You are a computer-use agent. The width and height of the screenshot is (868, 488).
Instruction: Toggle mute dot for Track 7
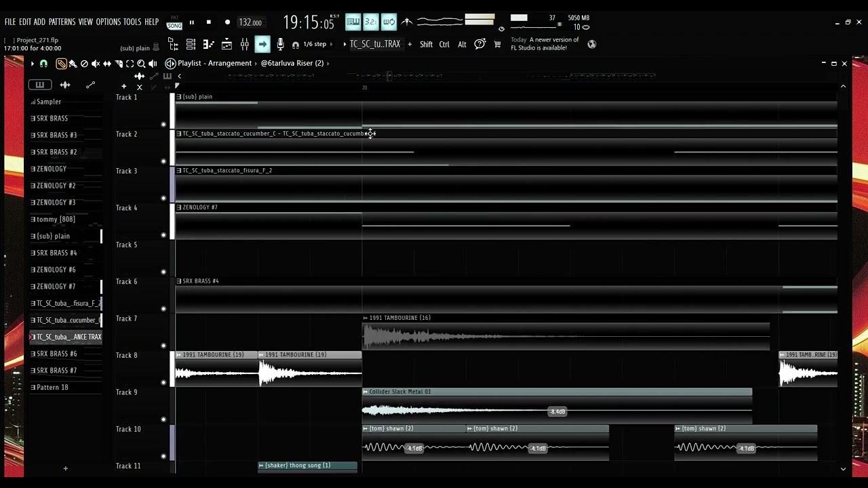pyautogui.click(x=163, y=346)
